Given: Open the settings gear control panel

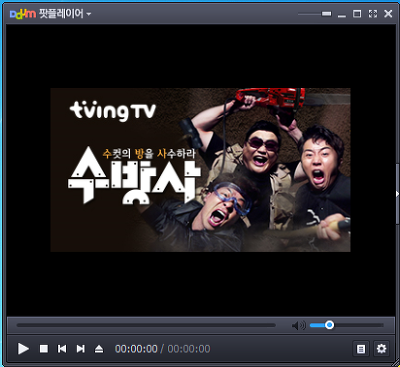Looking at the screenshot, I should pos(381,349).
